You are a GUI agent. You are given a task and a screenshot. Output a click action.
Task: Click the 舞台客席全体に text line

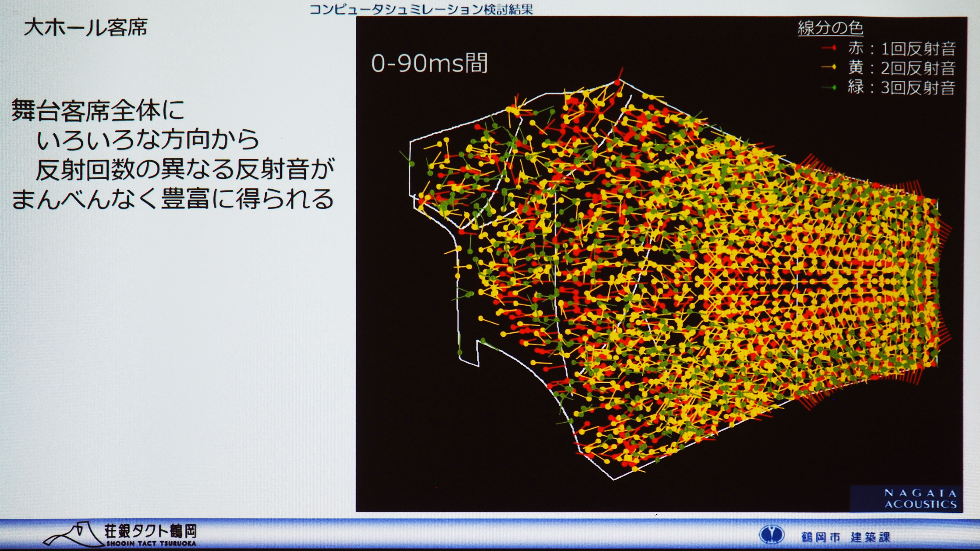(98, 110)
